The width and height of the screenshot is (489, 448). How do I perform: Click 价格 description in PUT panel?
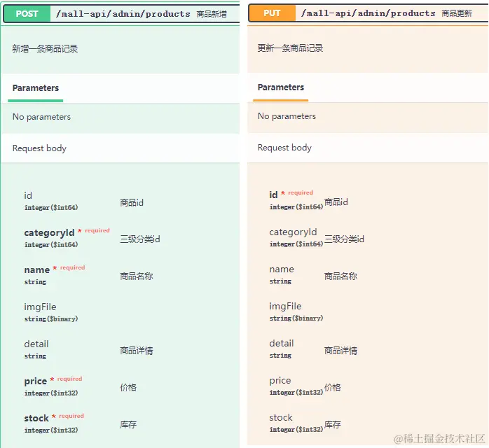click(x=333, y=388)
